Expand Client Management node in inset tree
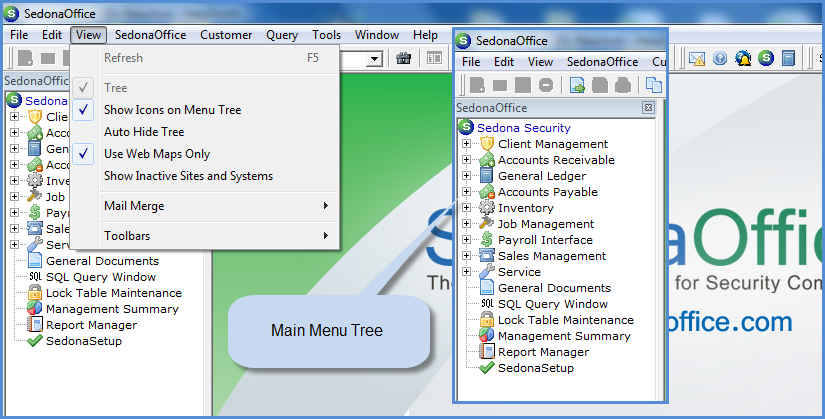Image resolution: width=825 pixels, height=419 pixels. pyautogui.click(x=466, y=144)
